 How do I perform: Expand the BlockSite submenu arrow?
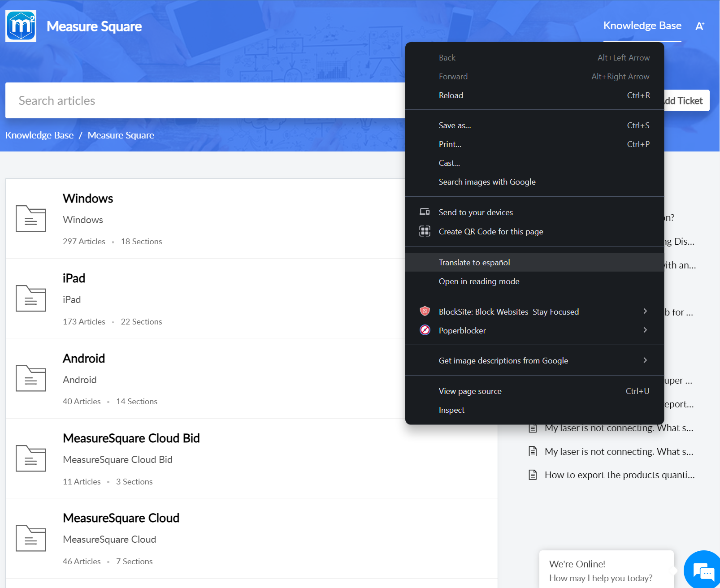tap(645, 311)
